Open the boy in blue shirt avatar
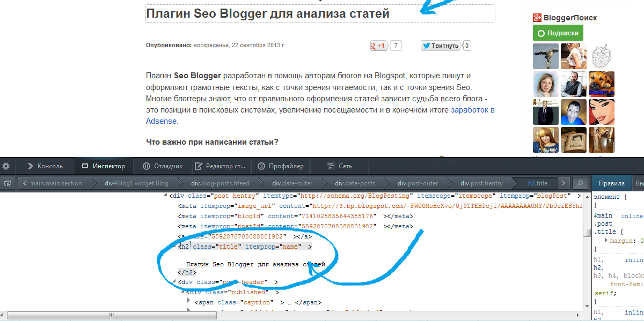Image resolution: width=644 pixels, height=321 pixels. 573,111
